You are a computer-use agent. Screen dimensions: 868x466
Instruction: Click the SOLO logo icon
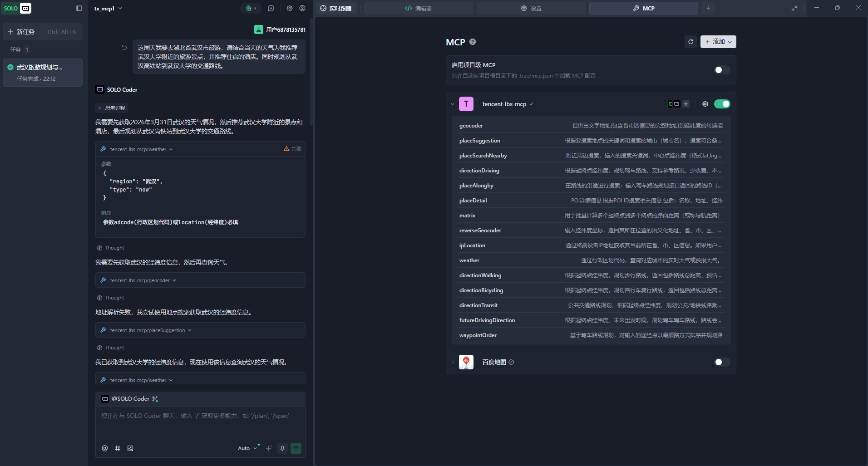coord(17,8)
